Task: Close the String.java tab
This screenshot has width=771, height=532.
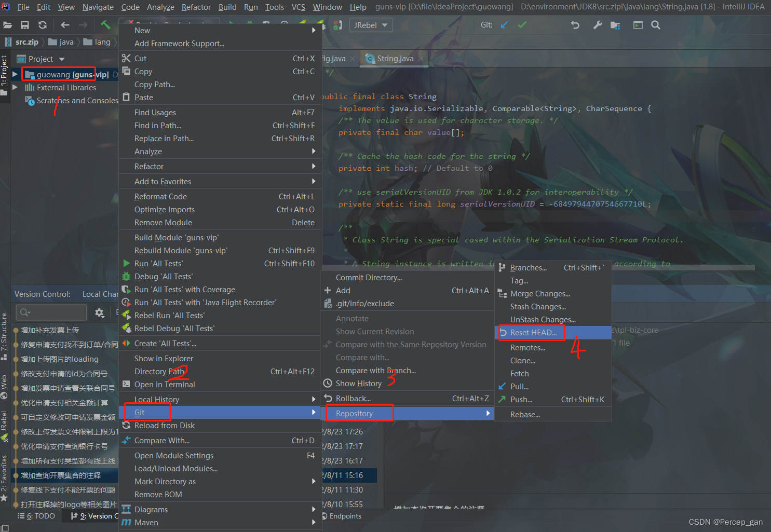Action: tap(421, 59)
